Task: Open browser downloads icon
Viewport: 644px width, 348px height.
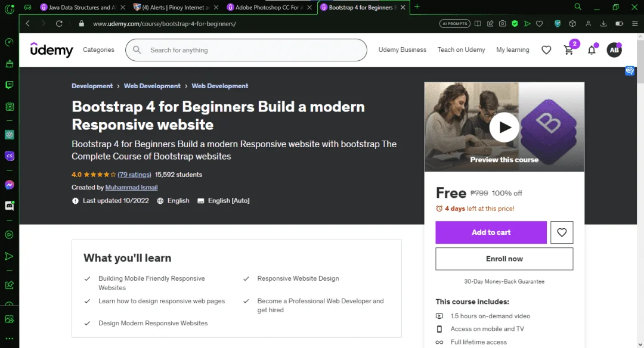Action: (x=603, y=23)
